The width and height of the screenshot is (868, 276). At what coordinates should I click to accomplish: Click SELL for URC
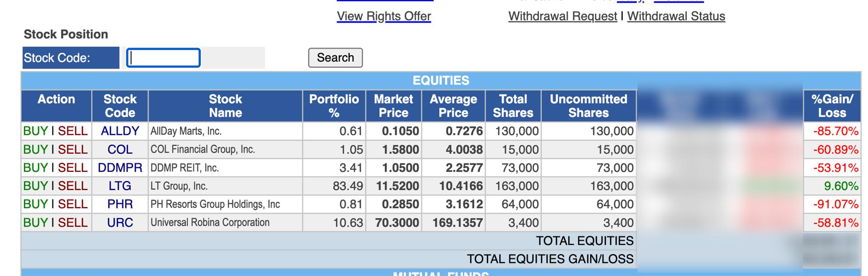point(73,223)
